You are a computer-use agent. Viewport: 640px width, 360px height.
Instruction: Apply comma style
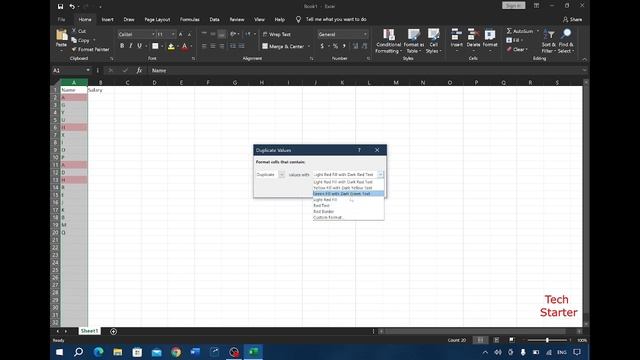[x=344, y=47]
